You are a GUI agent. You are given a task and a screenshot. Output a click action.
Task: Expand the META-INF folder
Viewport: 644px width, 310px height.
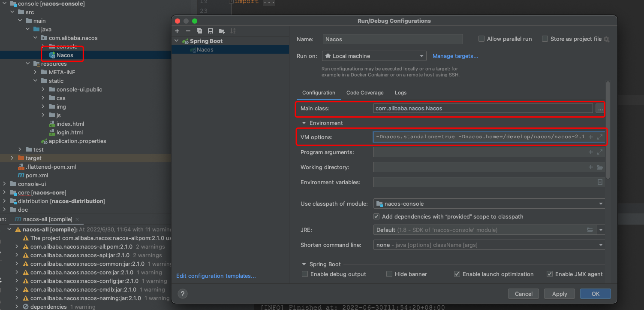tap(36, 72)
